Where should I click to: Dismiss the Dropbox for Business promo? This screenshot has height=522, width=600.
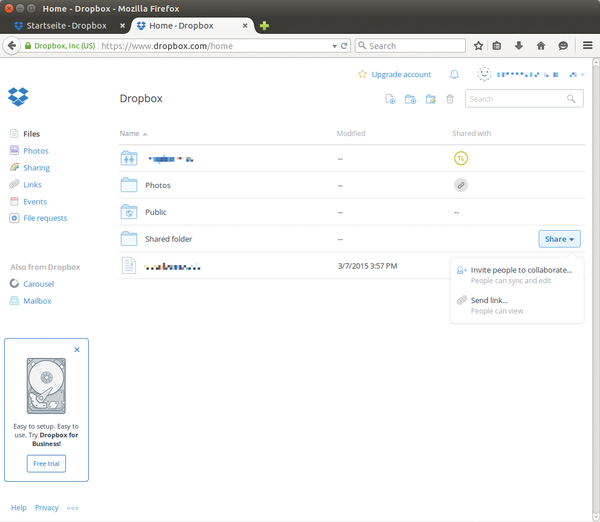[77, 350]
